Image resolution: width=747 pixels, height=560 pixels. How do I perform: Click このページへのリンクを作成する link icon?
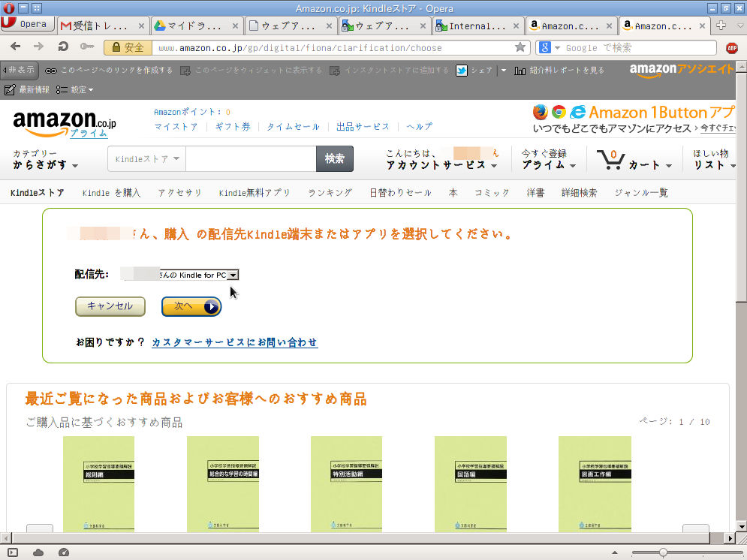[x=51, y=71]
